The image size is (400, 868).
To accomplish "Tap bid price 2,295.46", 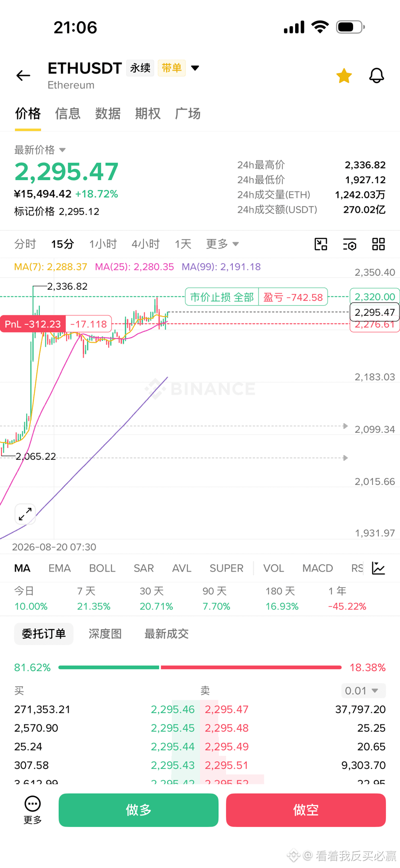I will point(172,709).
